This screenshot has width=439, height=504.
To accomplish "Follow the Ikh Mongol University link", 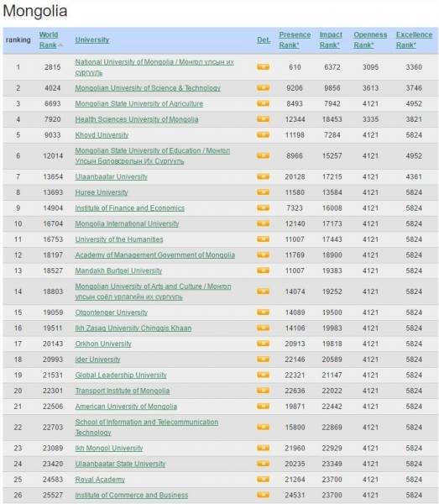I will (x=109, y=448).
